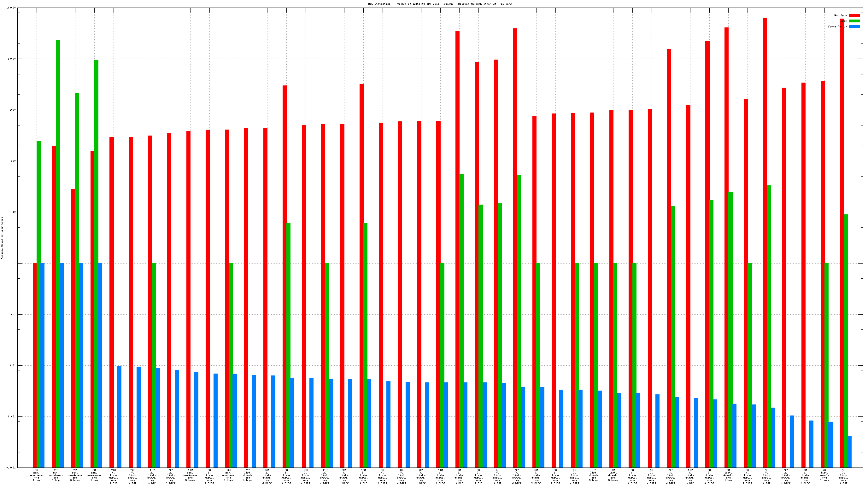
Task: Click the '14@ 2.list.dnswl.org 1 hop' x-axis label
Action: tap(152, 476)
